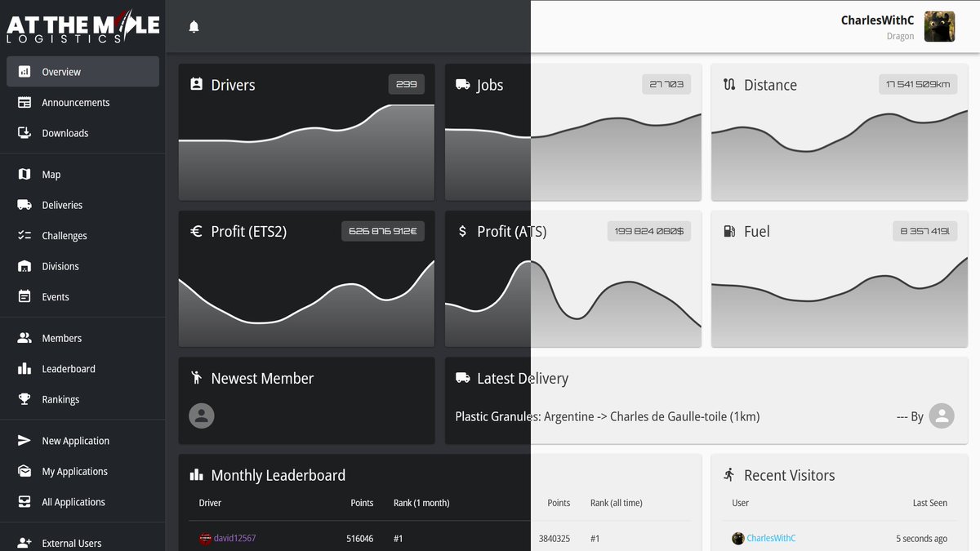
Task: Open Divisions page
Action: pos(82,266)
